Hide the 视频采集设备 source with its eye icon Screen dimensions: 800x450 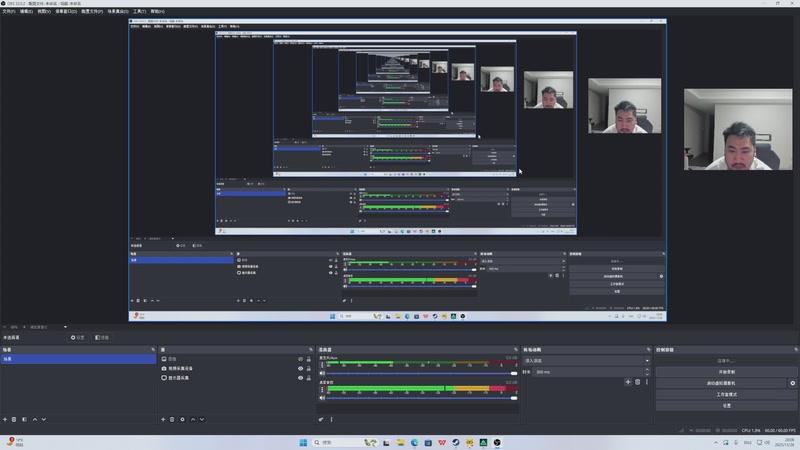pyautogui.click(x=301, y=368)
